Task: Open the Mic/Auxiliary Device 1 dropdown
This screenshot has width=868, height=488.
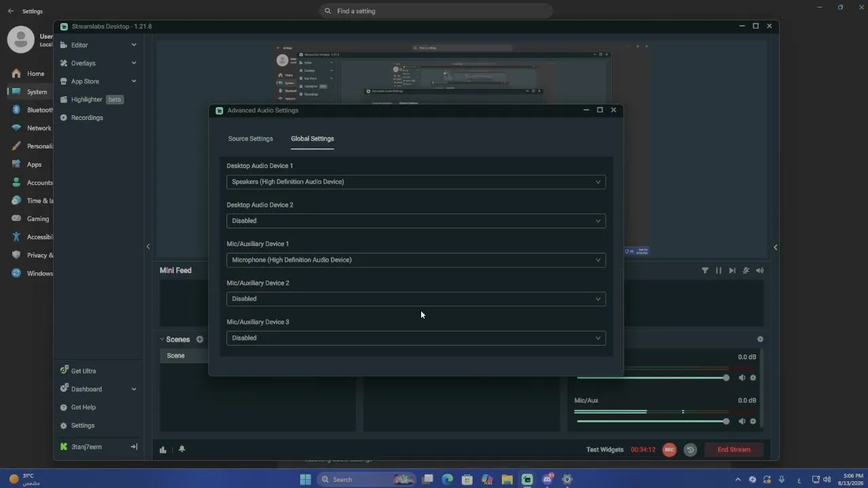Action: tap(416, 260)
